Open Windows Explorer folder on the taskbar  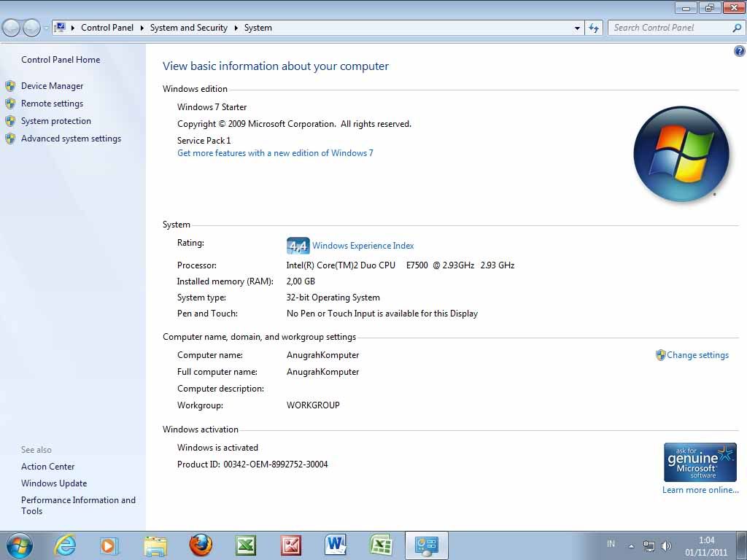coord(155,546)
